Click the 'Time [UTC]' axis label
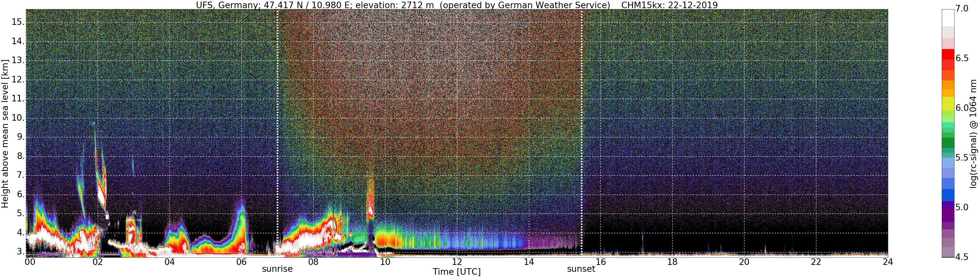 point(457,272)
